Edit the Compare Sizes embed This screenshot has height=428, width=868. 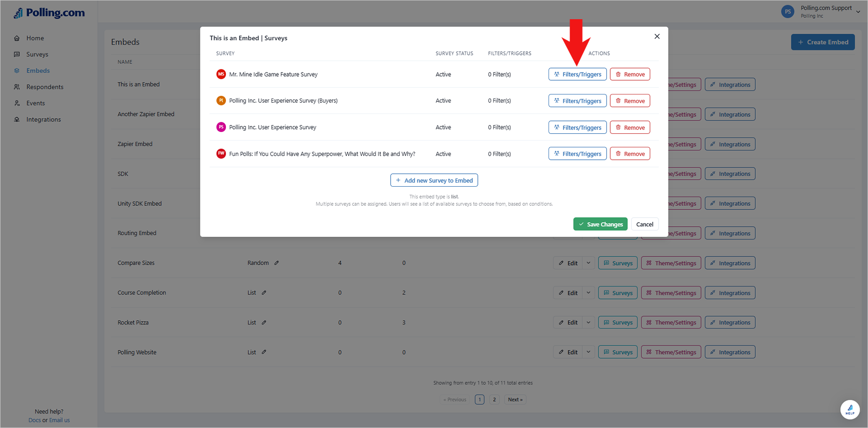pyautogui.click(x=568, y=263)
